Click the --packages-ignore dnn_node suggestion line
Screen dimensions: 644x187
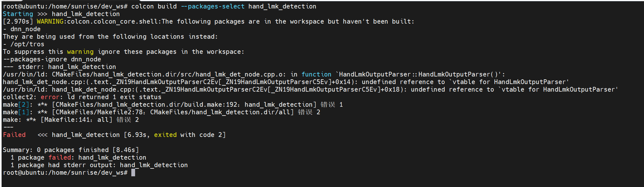tap(52, 59)
